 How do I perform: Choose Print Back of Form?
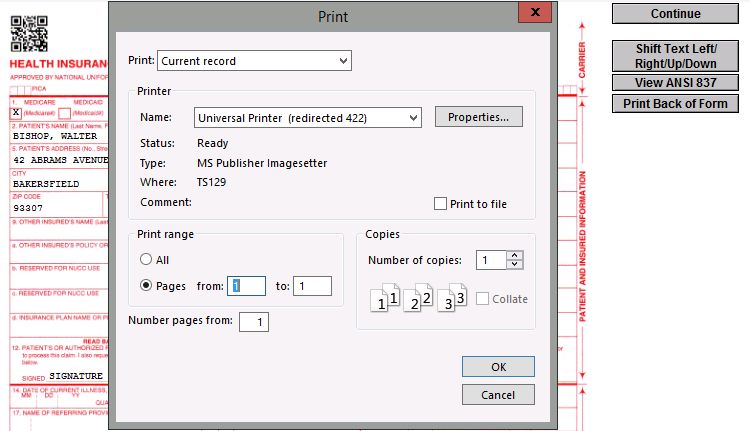675,104
